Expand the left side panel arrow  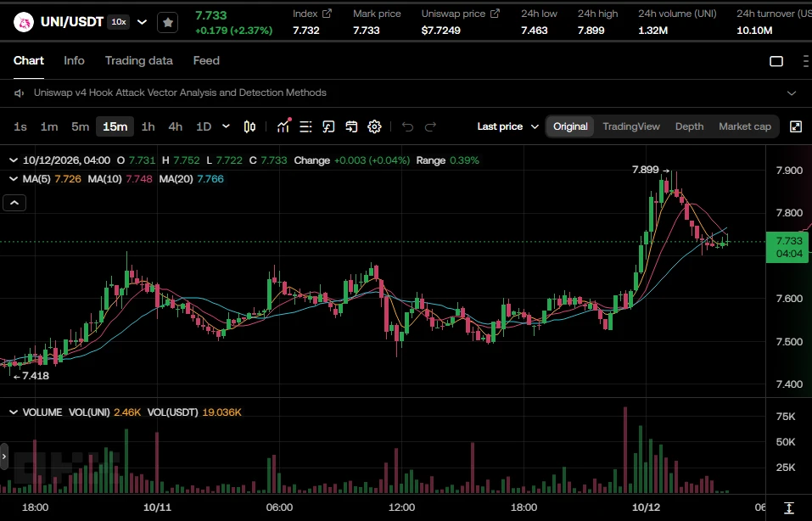(x=4, y=457)
